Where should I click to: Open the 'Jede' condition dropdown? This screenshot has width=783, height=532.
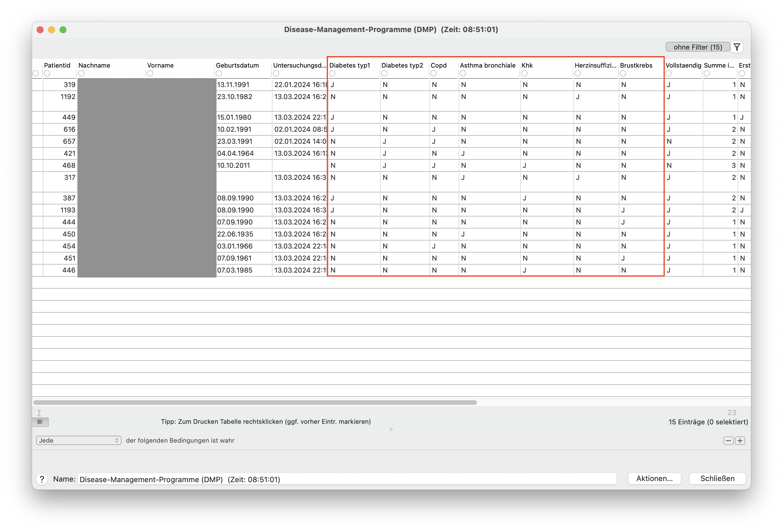coord(78,441)
